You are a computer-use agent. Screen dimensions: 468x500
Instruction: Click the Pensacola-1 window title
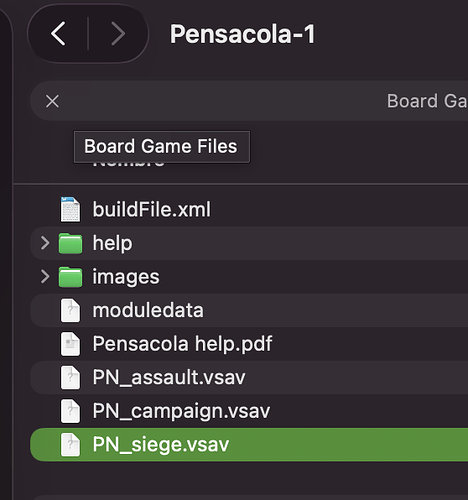tap(242, 34)
